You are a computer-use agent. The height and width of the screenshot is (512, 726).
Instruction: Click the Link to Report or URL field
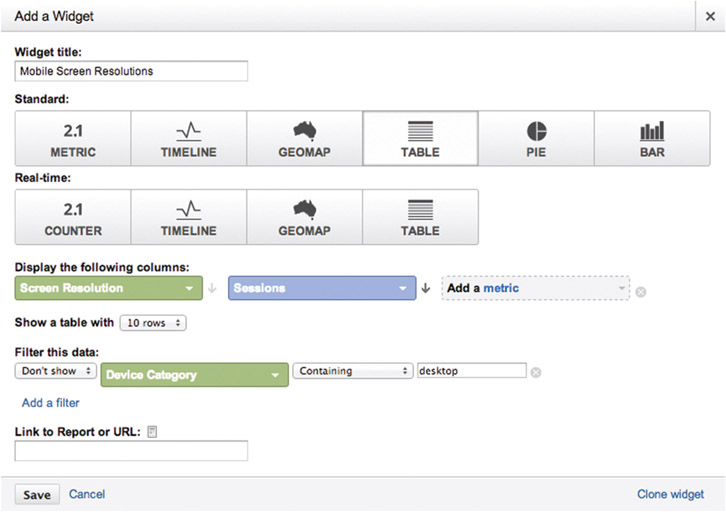pyautogui.click(x=131, y=451)
